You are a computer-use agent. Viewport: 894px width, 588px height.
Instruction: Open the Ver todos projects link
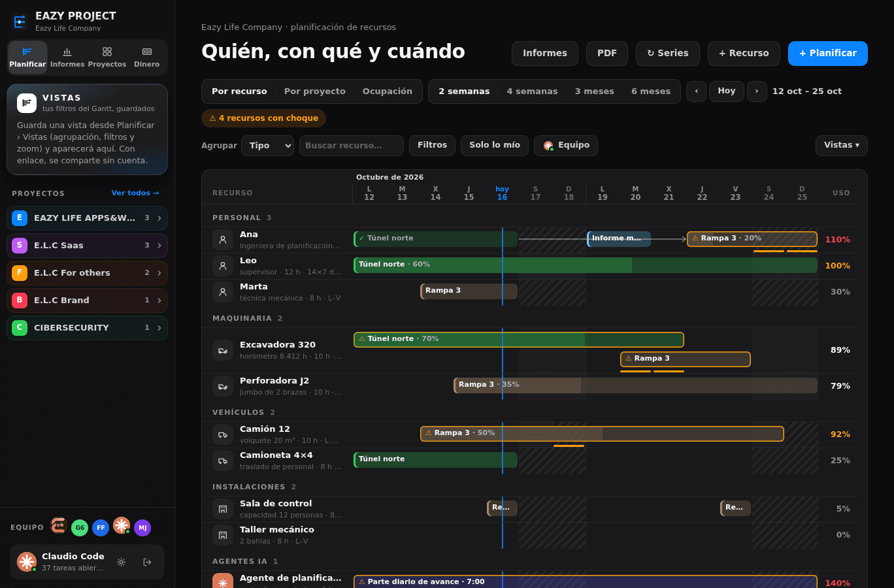click(135, 193)
